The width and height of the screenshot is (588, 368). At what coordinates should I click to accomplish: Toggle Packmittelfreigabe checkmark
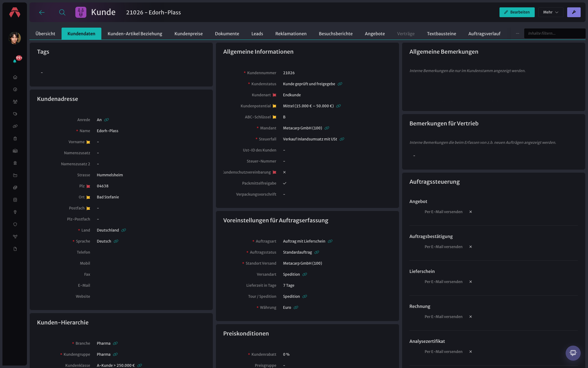click(285, 183)
